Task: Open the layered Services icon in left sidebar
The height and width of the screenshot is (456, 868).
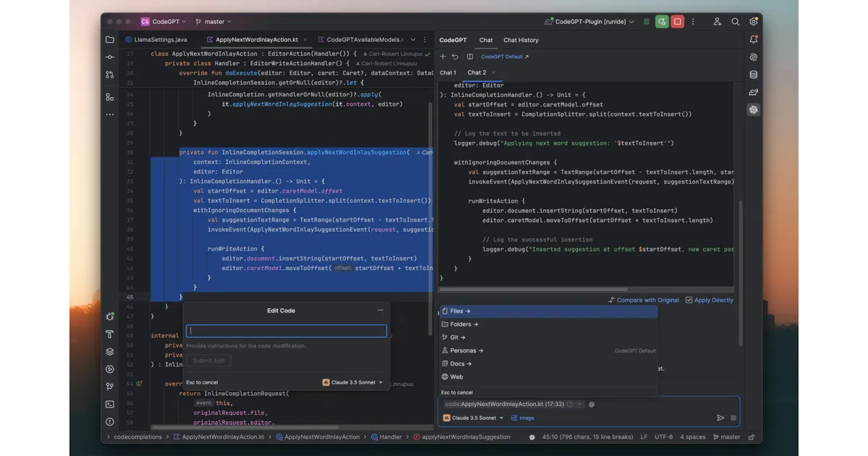Action: 110,352
